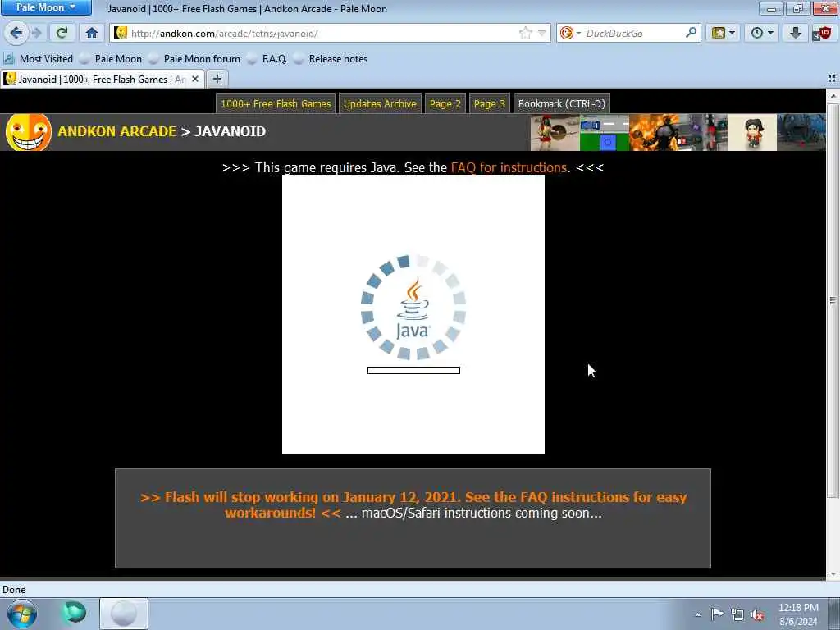Select the Pale Moon taskbar button
The image size is (840, 630).
124,614
